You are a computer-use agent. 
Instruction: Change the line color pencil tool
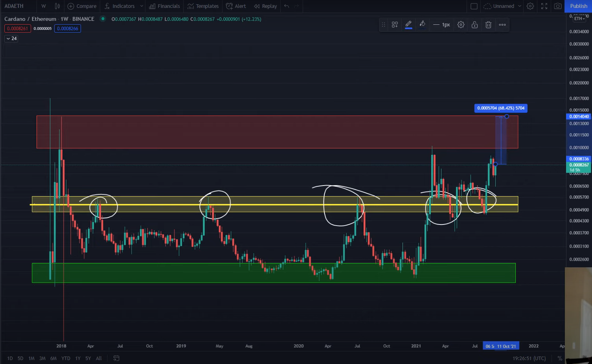tap(408, 25)
